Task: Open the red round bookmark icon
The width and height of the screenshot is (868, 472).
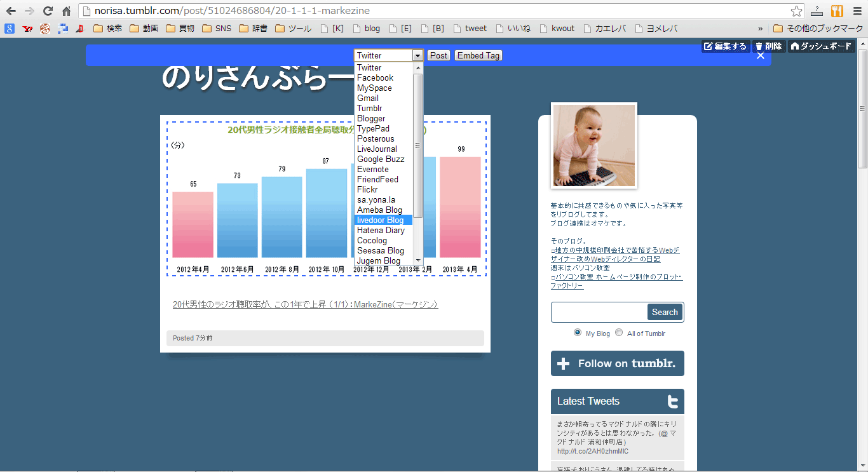Action: (44, 28)
